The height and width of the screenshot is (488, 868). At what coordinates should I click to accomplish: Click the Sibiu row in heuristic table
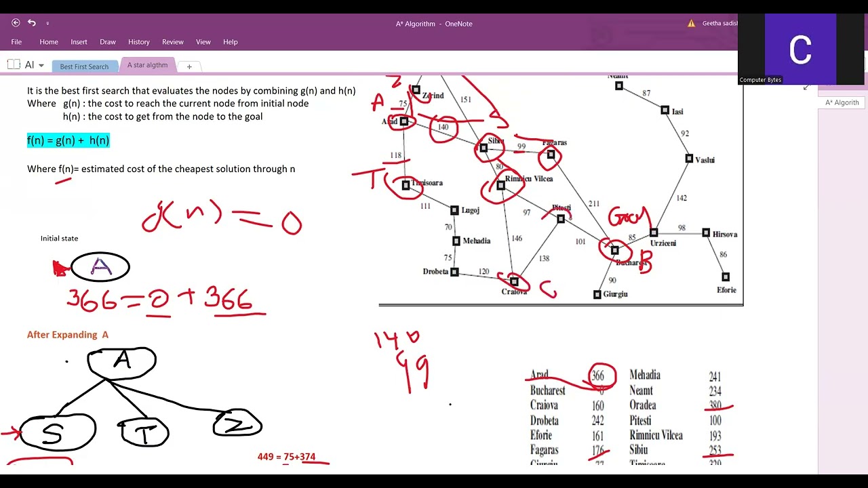coord(675,450)
